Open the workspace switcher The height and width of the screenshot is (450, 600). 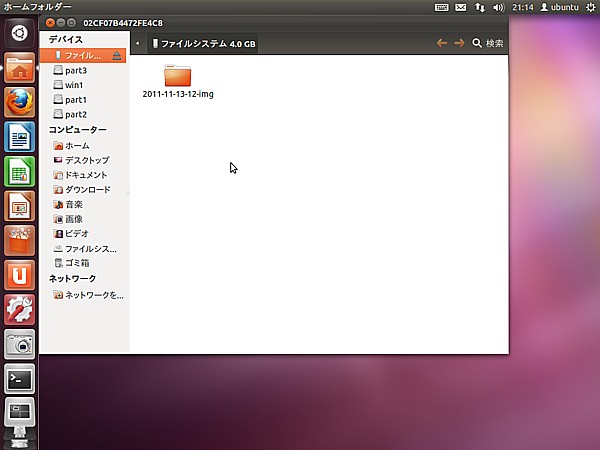click(x=19, y=412)
